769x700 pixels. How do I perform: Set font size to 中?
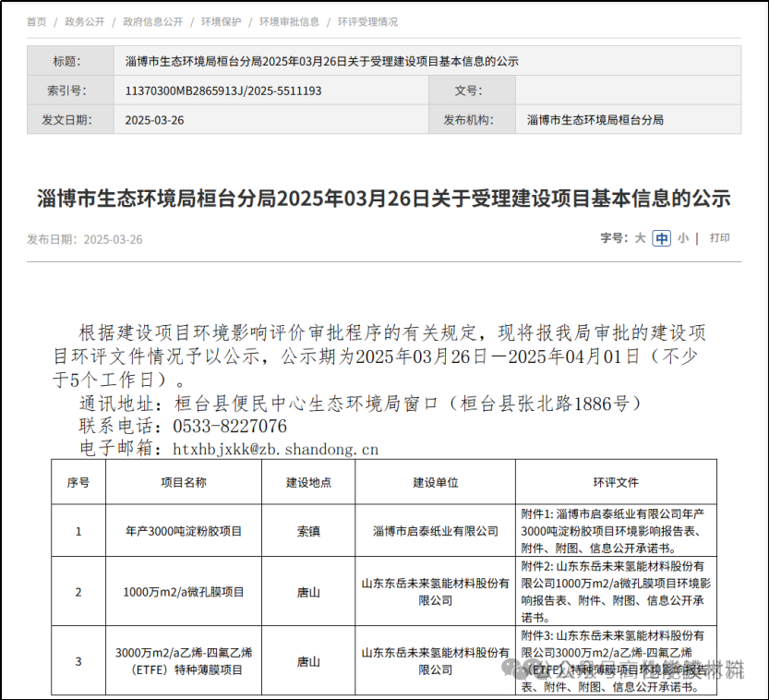[662, 238]
